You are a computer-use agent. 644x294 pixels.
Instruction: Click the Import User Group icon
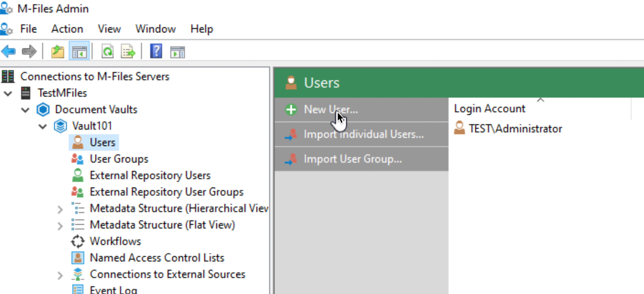[x=291, y=159]
